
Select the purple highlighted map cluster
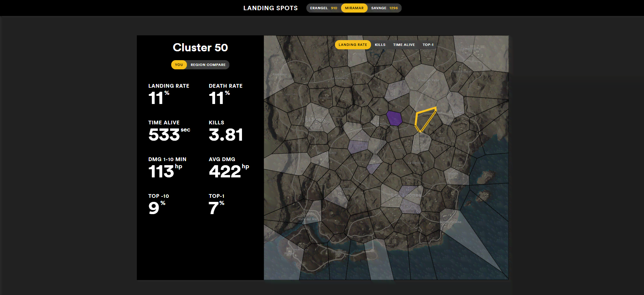tap(395, 118)
